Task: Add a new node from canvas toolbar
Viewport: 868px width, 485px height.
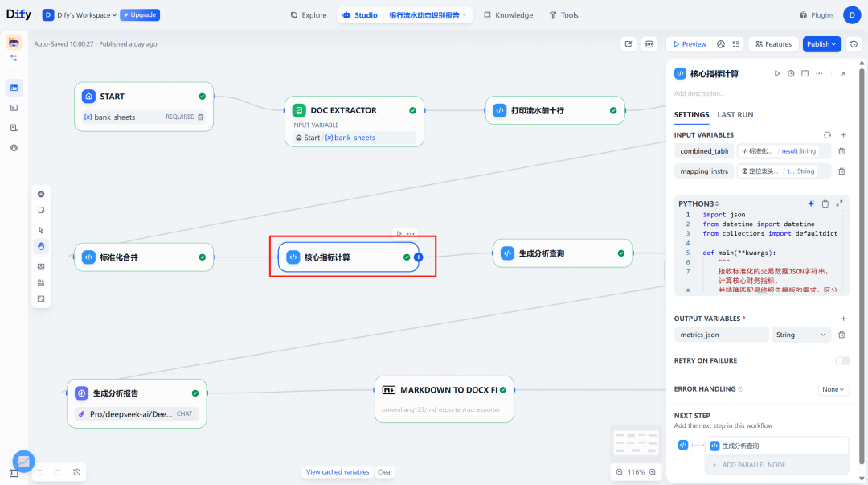Action: (x=41, y=194)
